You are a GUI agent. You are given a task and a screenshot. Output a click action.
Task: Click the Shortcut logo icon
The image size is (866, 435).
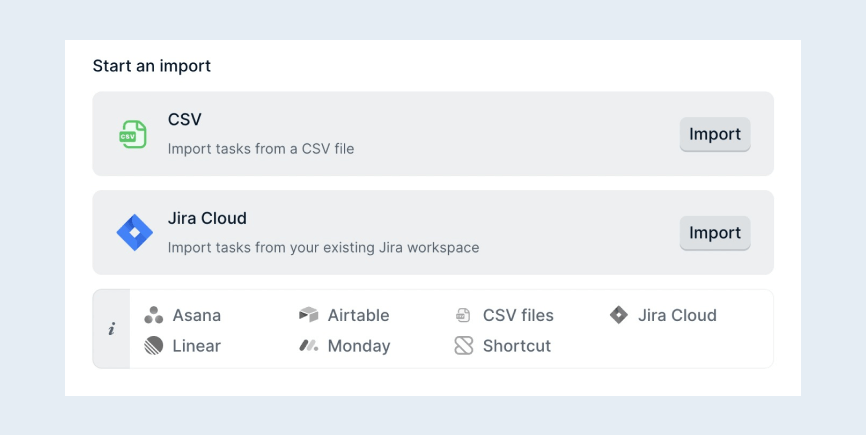(x=463, y=346)
